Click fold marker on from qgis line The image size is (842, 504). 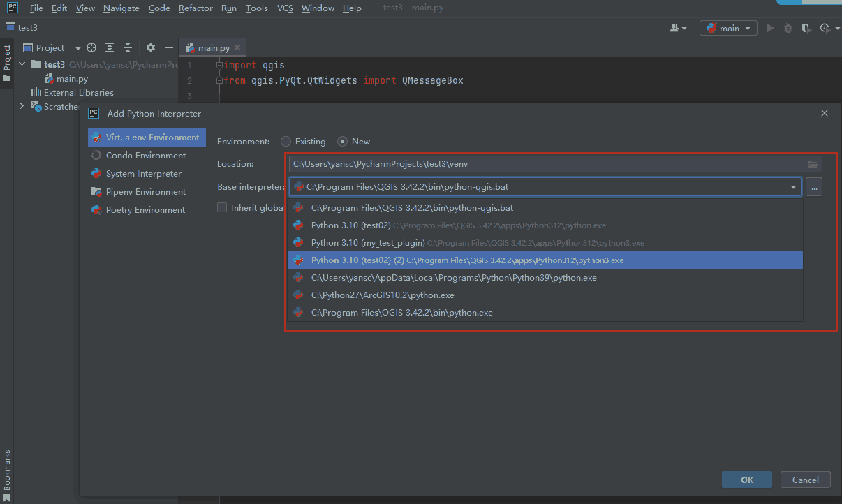click(x=219, y=81)
